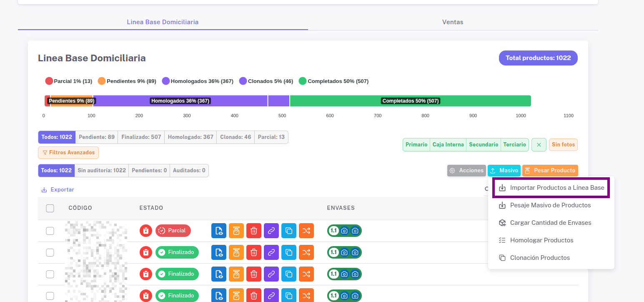Toggle the Homologados 36% (367) legend entry
Screen dimensions: 644x302
[198, 81]
